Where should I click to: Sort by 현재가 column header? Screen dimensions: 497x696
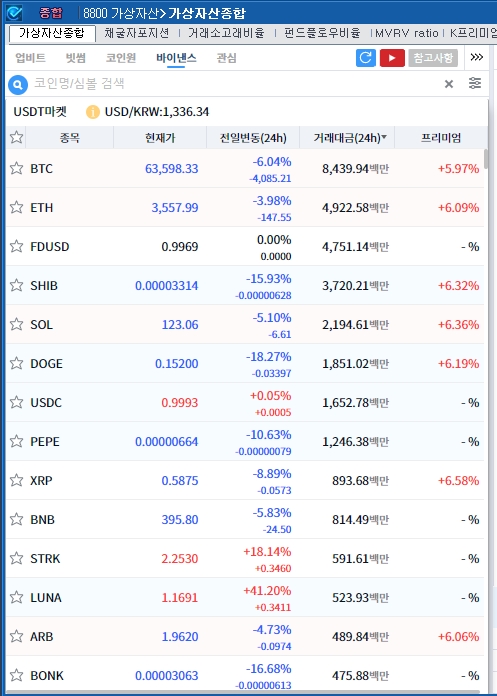[160, 138]
